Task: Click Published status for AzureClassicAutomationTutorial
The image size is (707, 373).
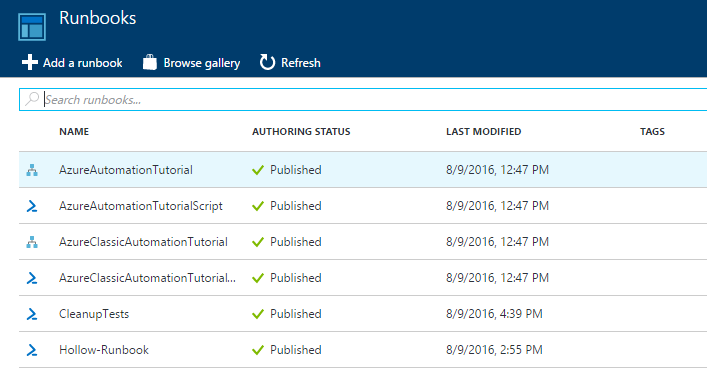Action: pyautogui.click(x=296, y=242)
